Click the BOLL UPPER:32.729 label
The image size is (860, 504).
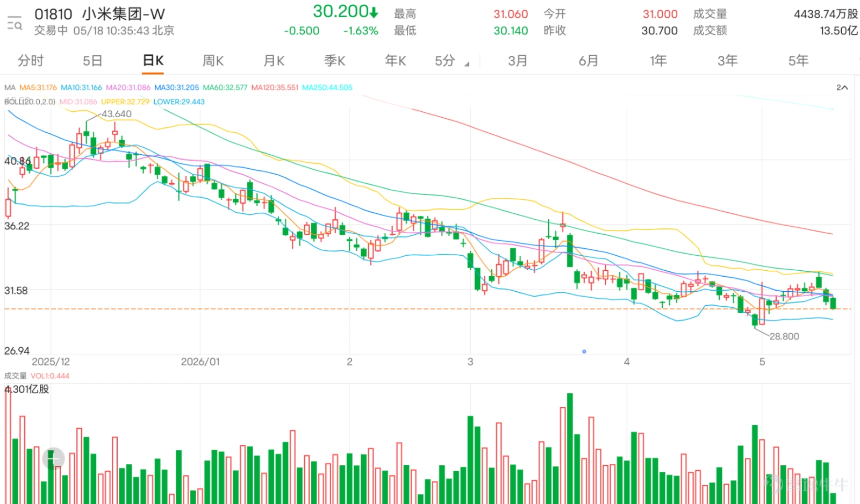coord(125,102)
